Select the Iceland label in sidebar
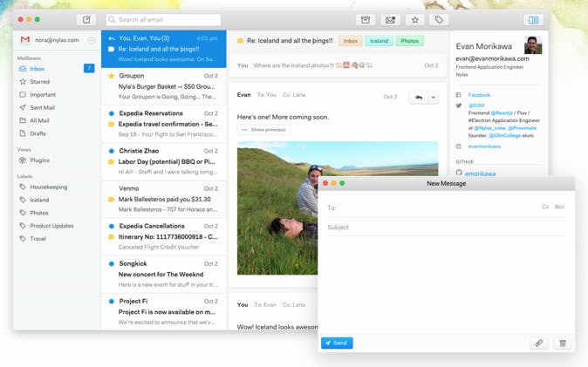 click(40, 200)
